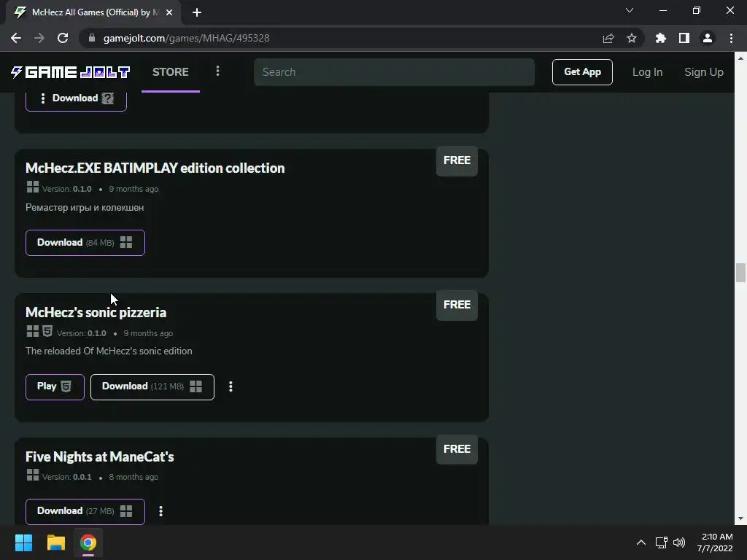747x560 pixels.
Task: Open Chrome three-dot menu
Action: [731, 38]
